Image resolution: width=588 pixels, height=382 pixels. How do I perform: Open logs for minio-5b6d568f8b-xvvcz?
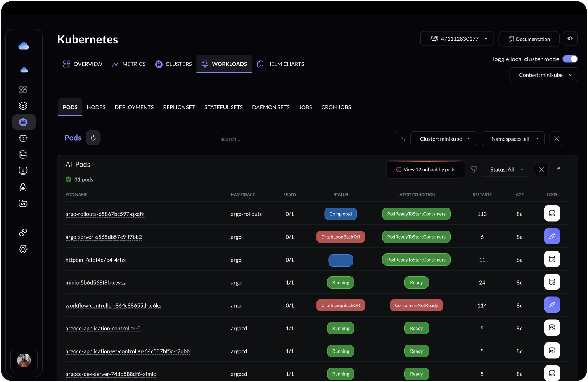click(x=552, y=282)
